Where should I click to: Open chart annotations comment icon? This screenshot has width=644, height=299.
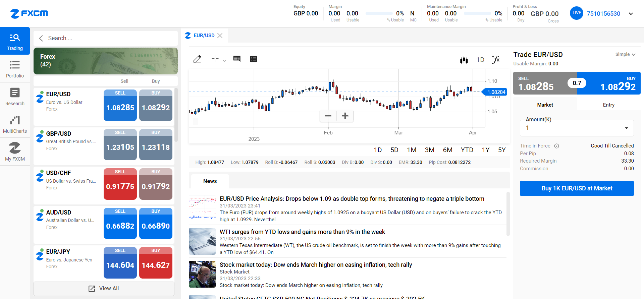pyautogui.click(x=237, y=59)
